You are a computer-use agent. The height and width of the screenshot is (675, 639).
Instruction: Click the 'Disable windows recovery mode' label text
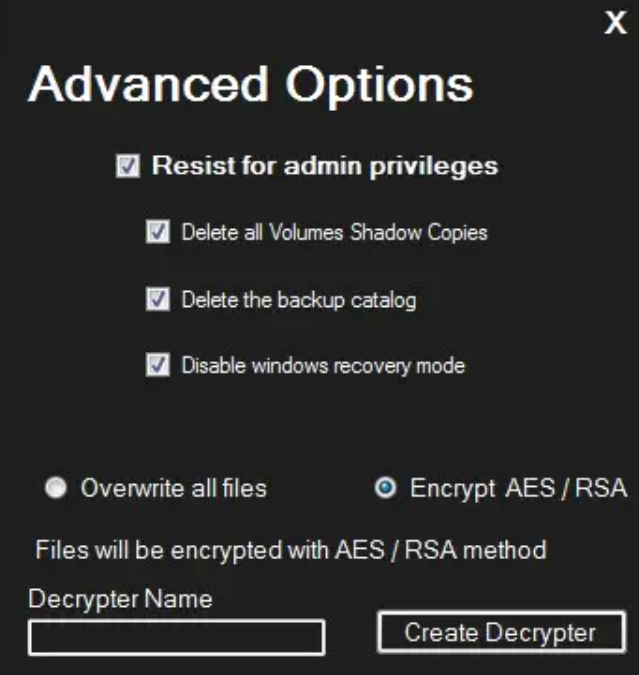pyautogui.click(x=322, y=365)
